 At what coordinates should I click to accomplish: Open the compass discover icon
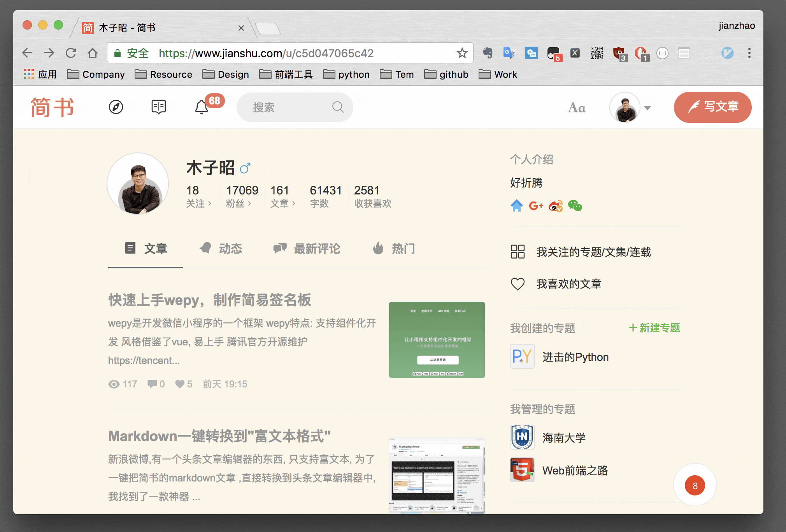[116, 107]
